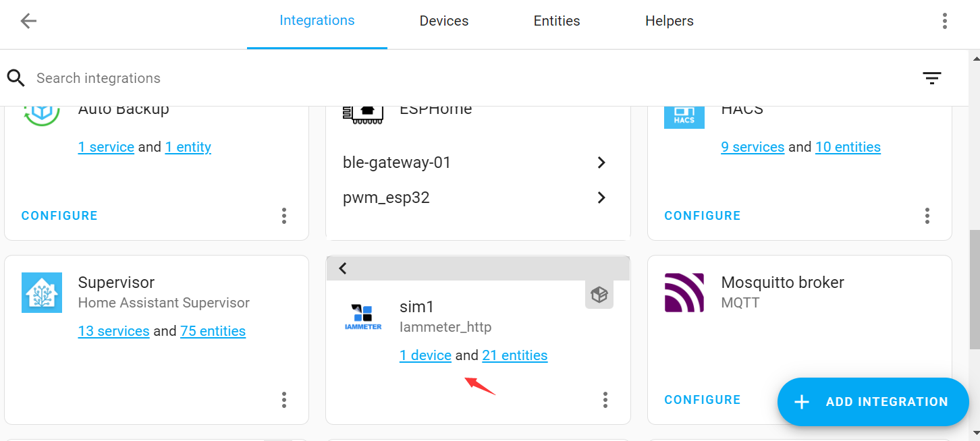Viewport: 980px width, 441px height.
Task: Click Configure on the Auto Backup card
Action: tap(59, 216)
